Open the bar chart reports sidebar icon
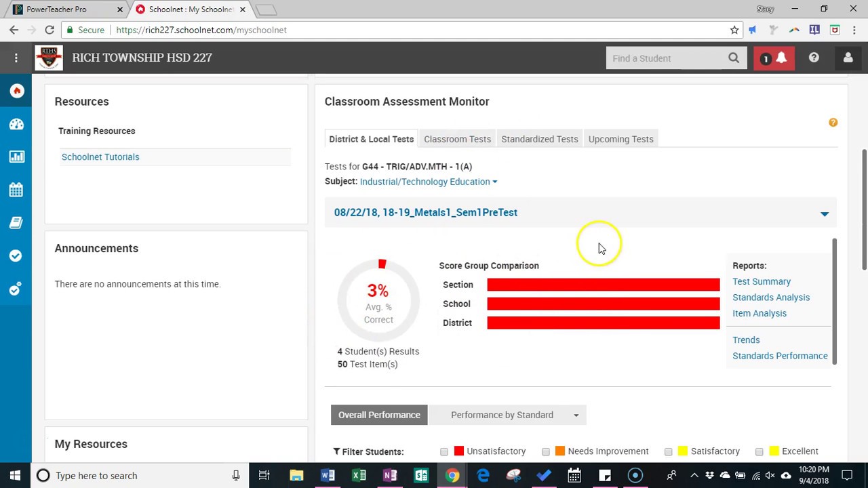 click(16, 157)
